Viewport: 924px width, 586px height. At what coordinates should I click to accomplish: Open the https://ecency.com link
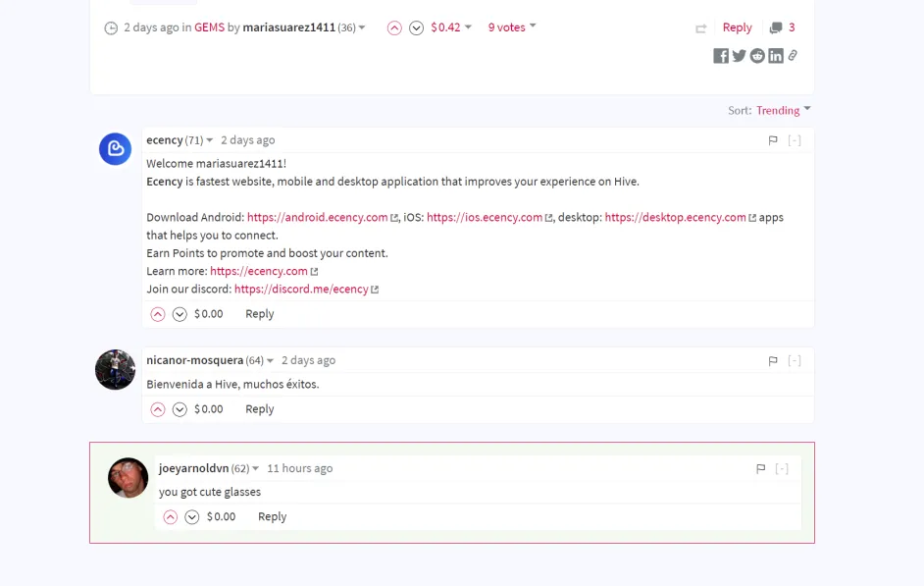tap(259, 271)
